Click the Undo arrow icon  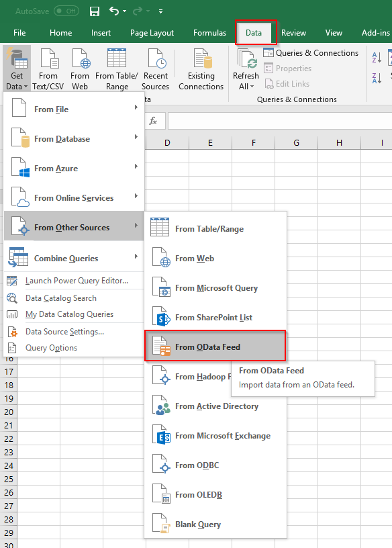pos(114,11)
